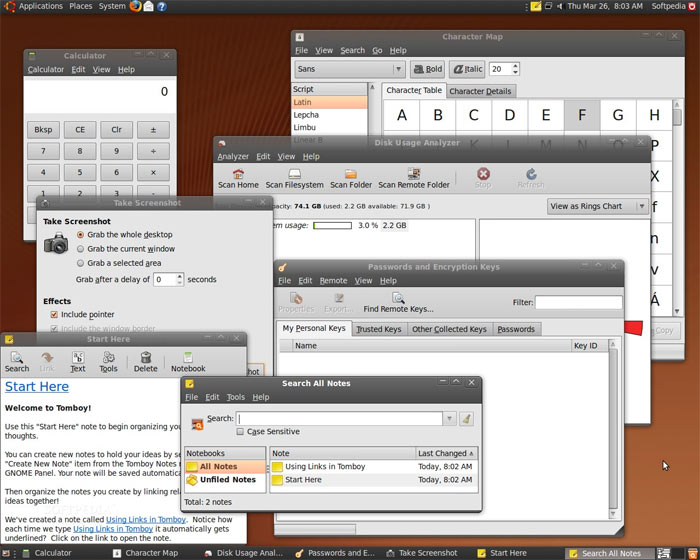This screenshot has width=700, height=560.
Task: Open the Trusted Keys tab
Action: pos(378,329)
